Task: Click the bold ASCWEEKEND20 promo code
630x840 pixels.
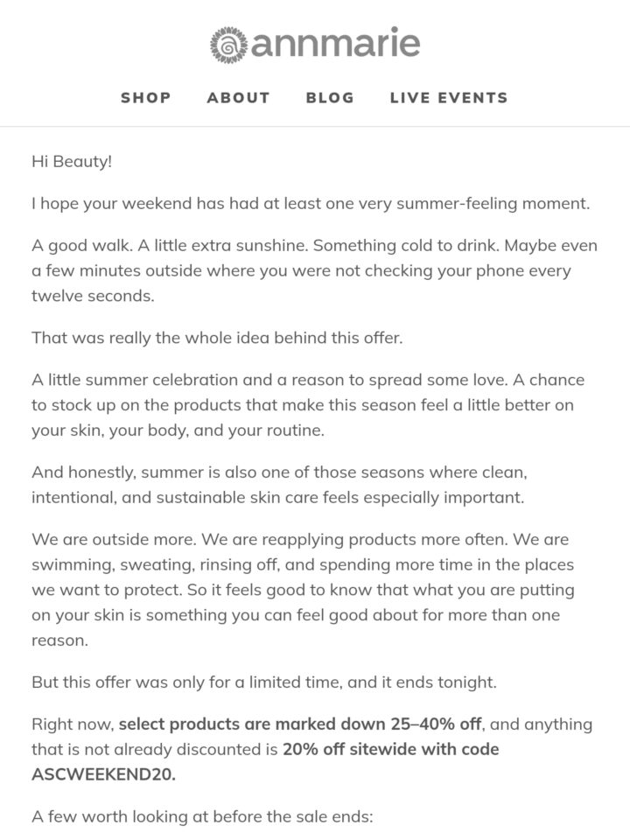Action: (x=103, y=774)
